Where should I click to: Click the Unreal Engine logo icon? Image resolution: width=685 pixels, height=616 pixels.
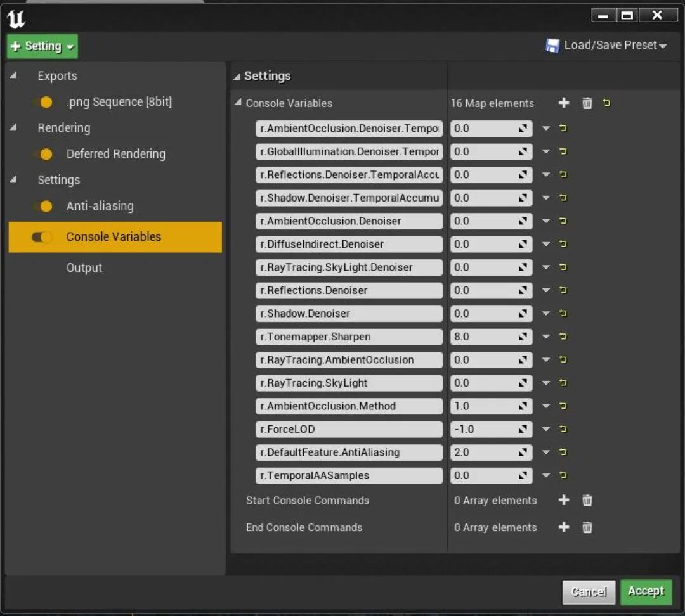coord(16,18)
